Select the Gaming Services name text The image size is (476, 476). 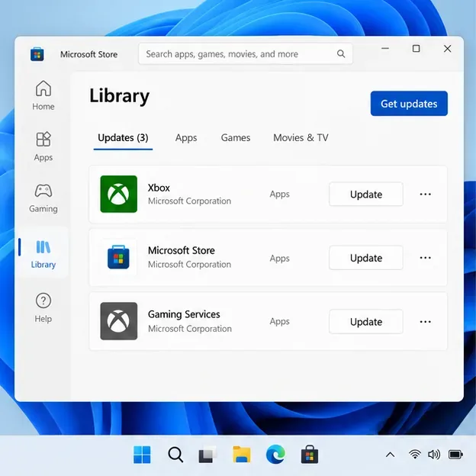(184, 314)
